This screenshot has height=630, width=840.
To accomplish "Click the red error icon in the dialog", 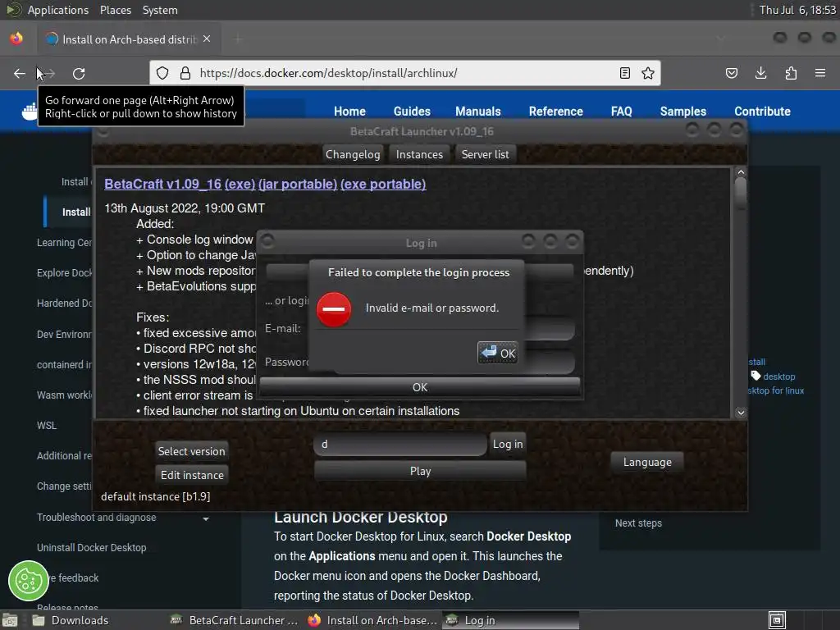I will pos(334,309).
